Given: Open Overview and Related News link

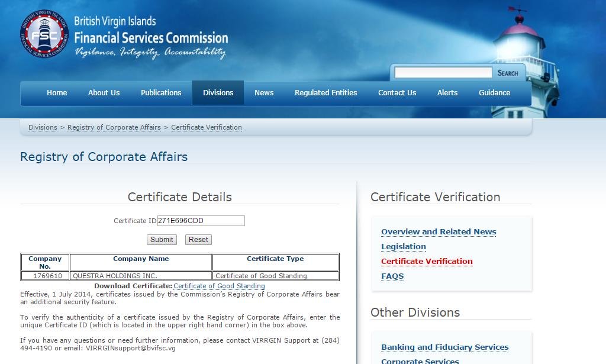Looking at the screenshot, I should click(439, 232).
